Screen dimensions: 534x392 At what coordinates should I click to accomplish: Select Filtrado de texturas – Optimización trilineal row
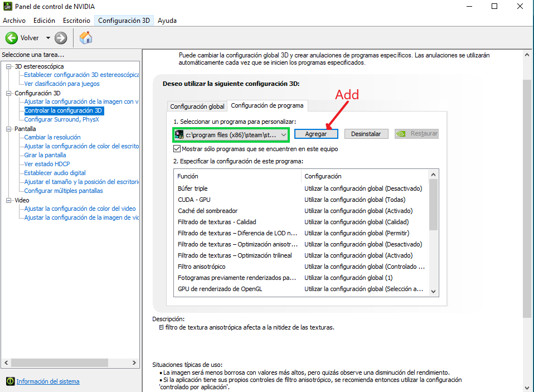pyautogui.click(x=301, y=255)
